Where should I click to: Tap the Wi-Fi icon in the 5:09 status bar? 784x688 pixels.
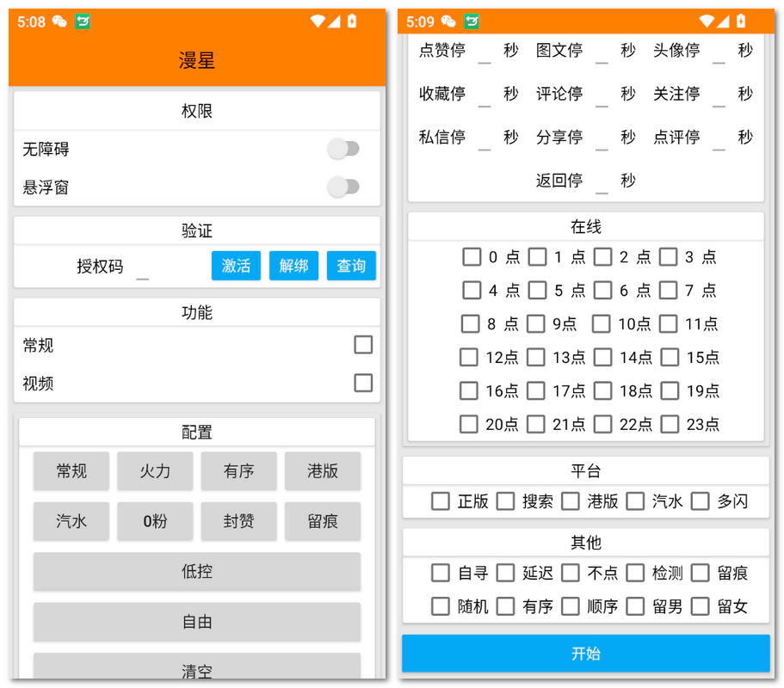click(x=706, y=21)
